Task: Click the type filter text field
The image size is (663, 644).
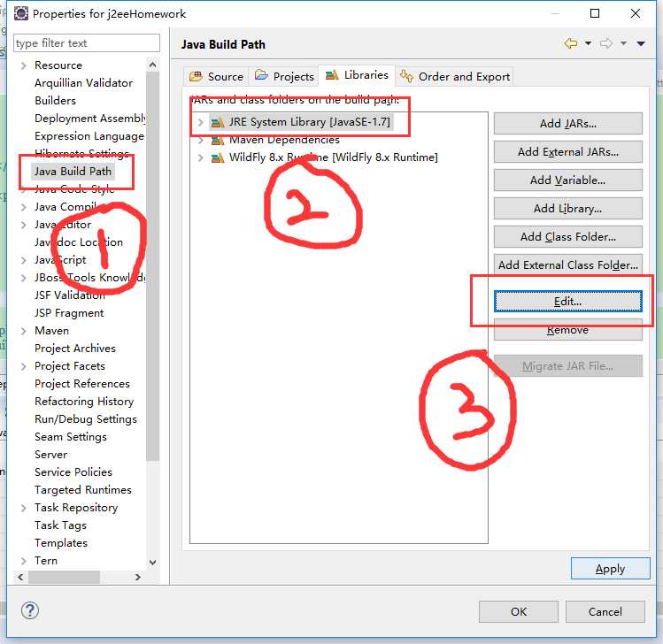Action: click(x=87, y=43)
